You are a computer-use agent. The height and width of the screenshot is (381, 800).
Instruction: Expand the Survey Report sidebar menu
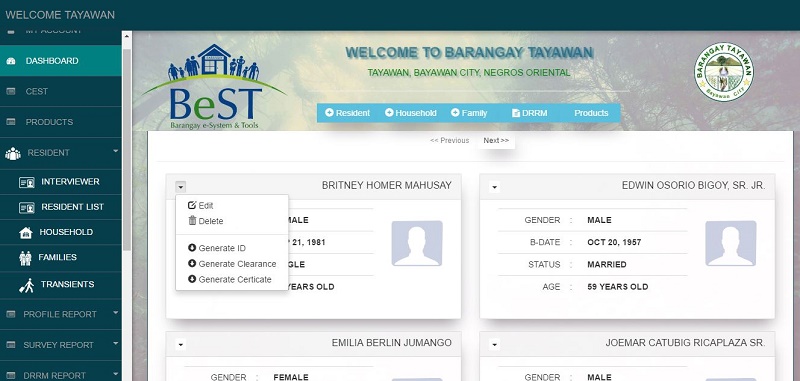61,345
